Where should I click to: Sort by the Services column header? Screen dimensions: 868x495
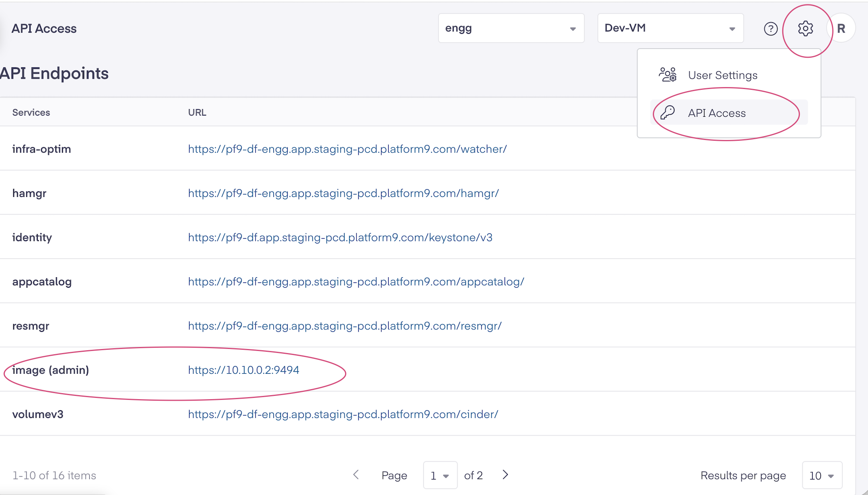(31, 112)
